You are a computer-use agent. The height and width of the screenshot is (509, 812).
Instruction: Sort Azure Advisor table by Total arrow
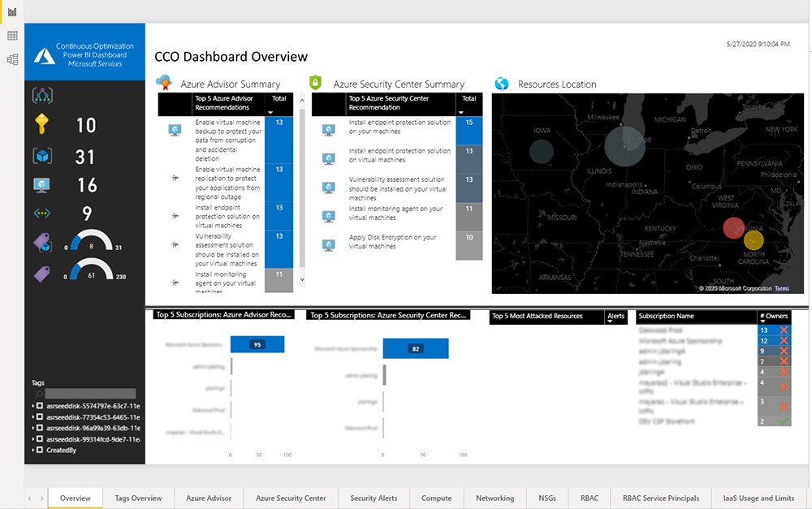tap(270, 112)
